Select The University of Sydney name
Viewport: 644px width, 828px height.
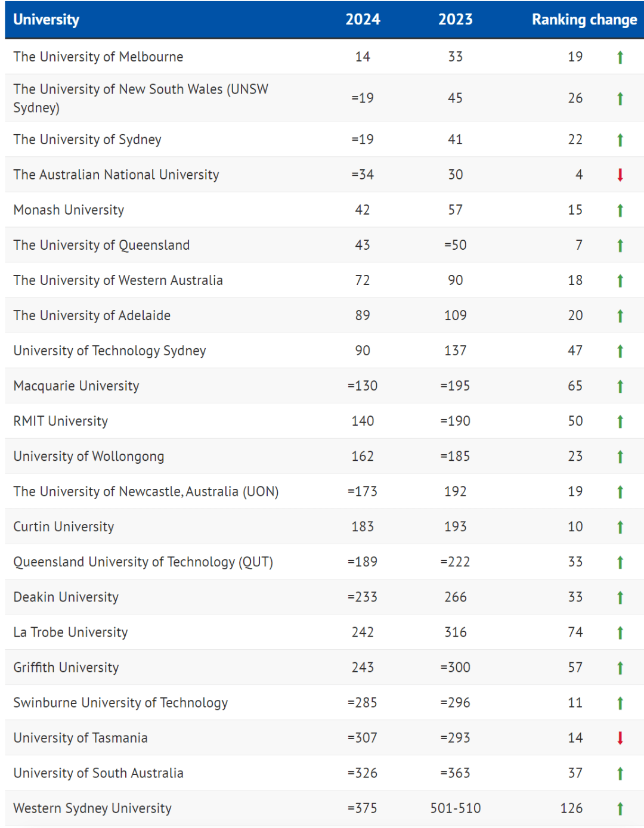tap(87, 139)
